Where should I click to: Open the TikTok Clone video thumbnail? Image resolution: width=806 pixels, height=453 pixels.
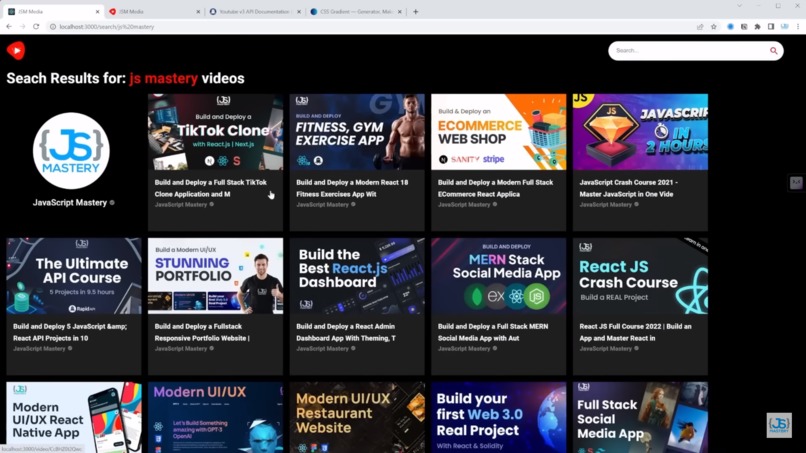[x=215, y=132]
